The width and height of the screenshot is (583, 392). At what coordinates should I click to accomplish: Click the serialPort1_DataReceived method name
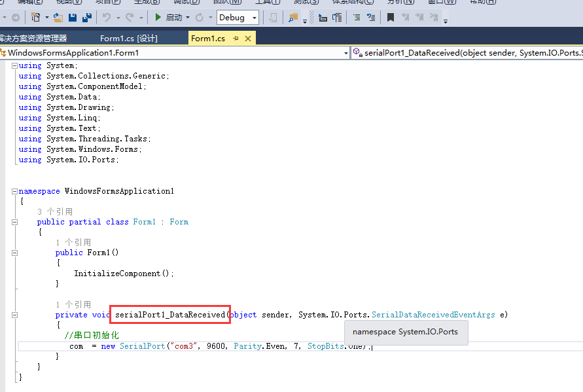[170, 315]
